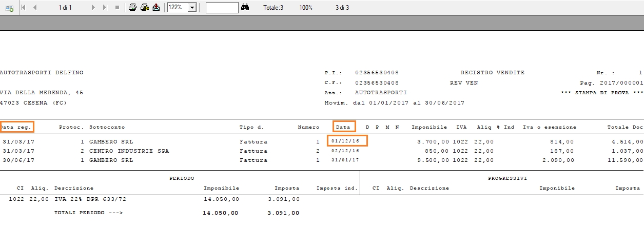The image size is (644, 229).
Task: Click the bold 3.091,00 tax total
Action: click(x=284, y=213)
